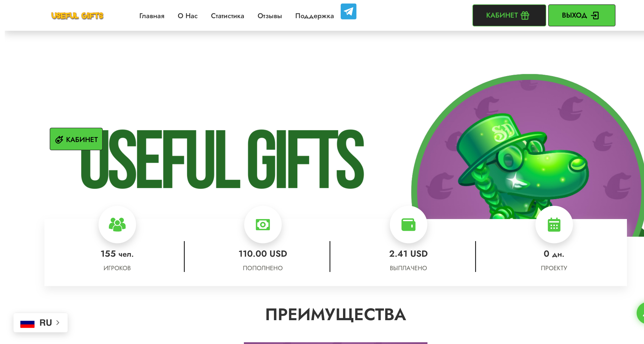The width and height of the screenshot is (644, 344).
Task: Open the О Нас page
Action: (188, 16)
